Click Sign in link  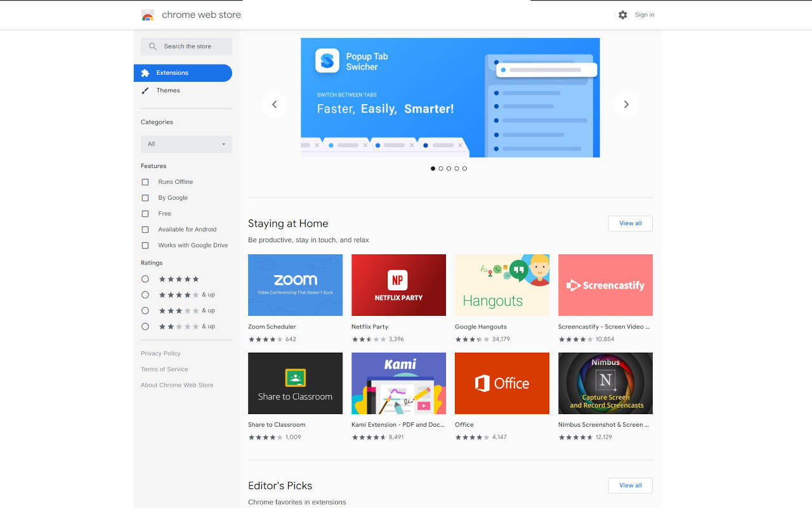(x=645, y=15)
